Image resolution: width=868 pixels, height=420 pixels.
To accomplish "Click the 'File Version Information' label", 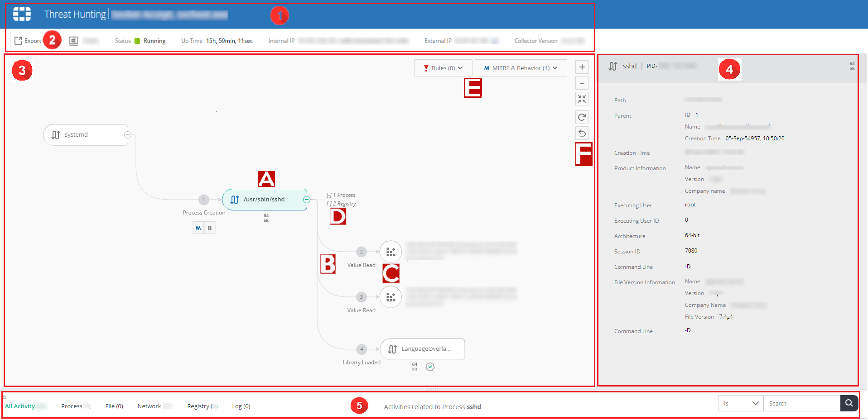I will [x=645, y=282].
